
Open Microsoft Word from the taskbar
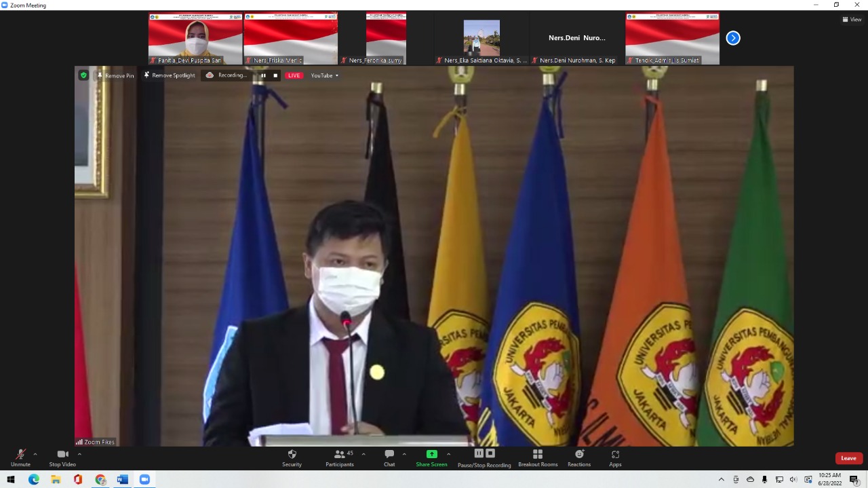[x=122, y=480]
